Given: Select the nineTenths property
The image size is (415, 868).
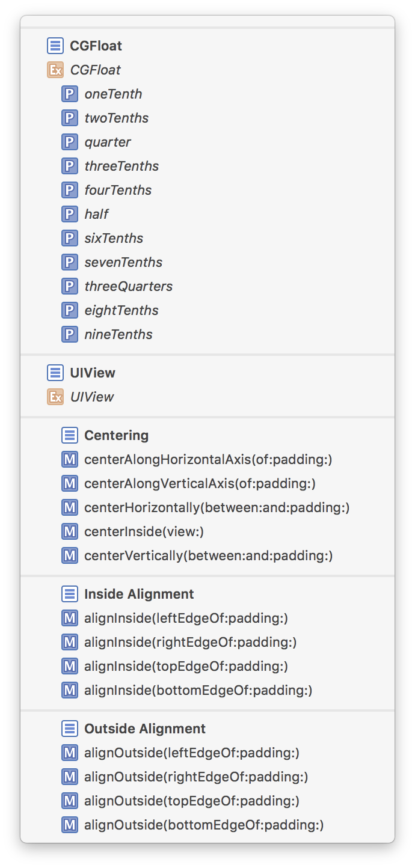Looking at the screenshot, I should click(118, 334).
